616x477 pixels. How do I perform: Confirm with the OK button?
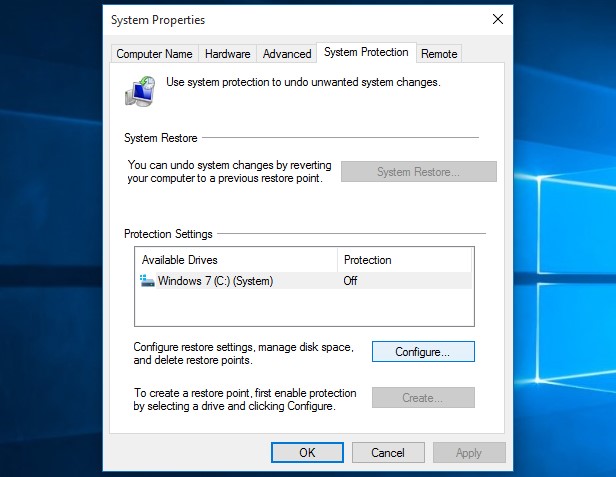307,453
